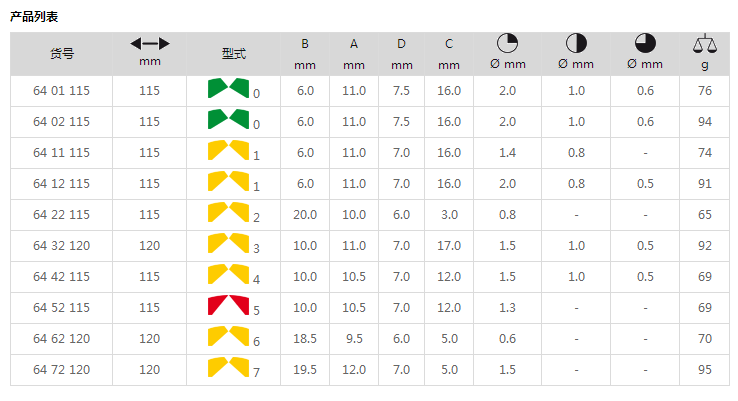Click green jaw type icon for 64 01 115

pyautogui.click(x=228, y=89)
